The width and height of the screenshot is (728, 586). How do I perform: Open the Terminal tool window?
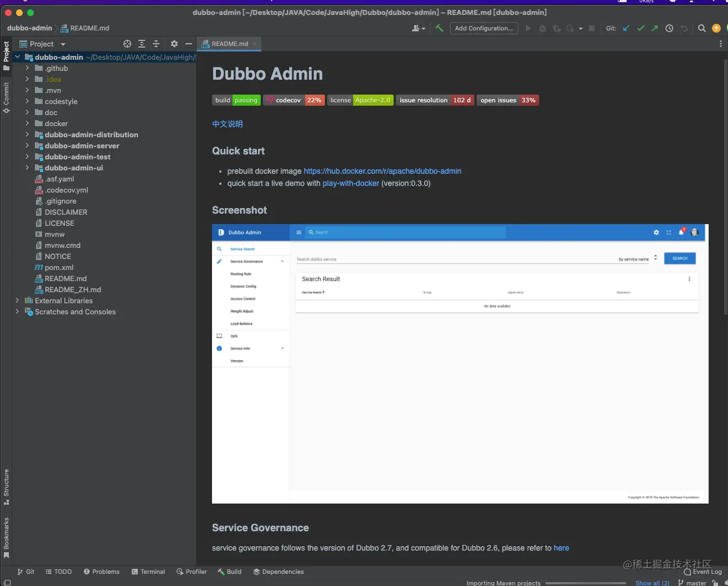point(148,572)
